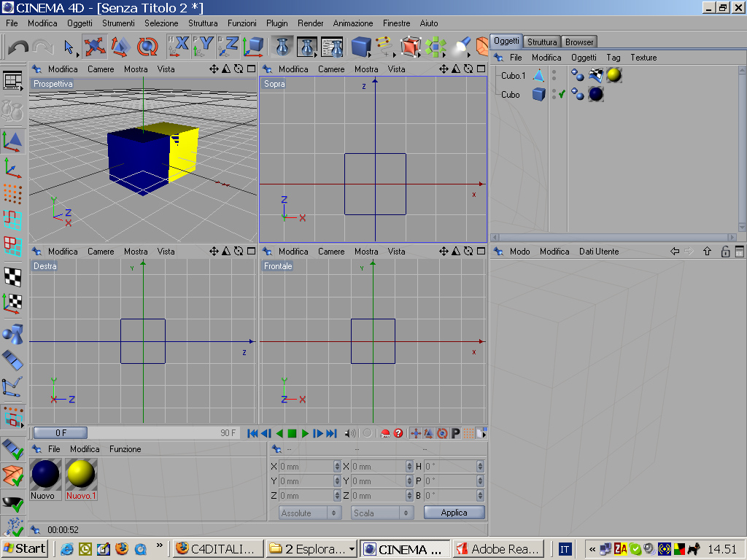Toggle Y axis lock

pos(204,46)
